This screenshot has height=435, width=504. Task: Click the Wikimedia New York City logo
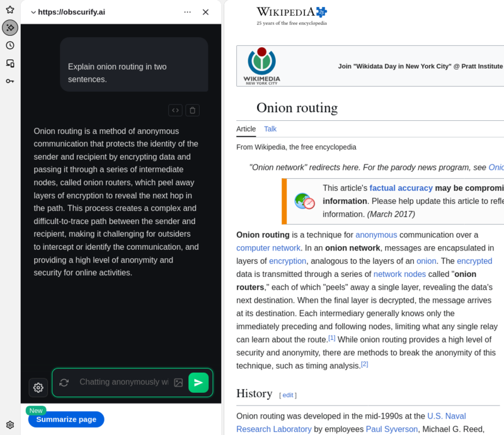click(x=261, y=66)
